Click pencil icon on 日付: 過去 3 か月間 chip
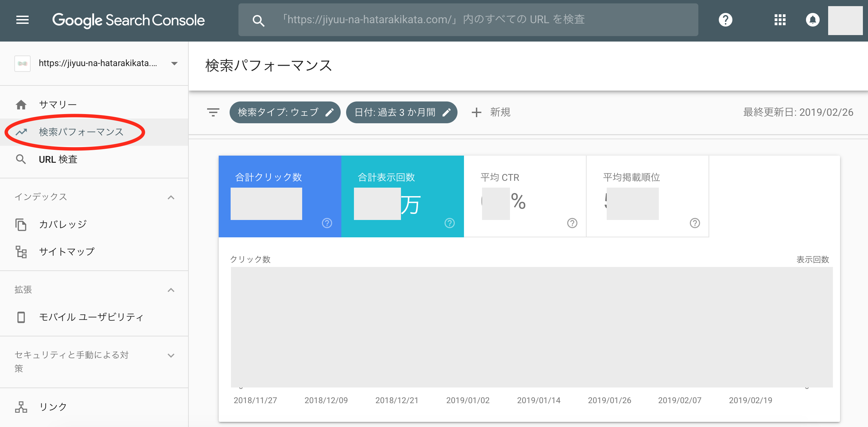 coord(446,112)
